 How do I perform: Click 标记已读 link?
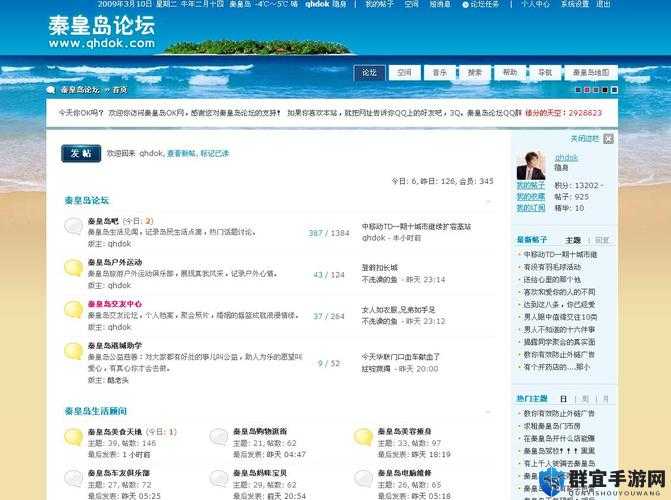(214, 153)
